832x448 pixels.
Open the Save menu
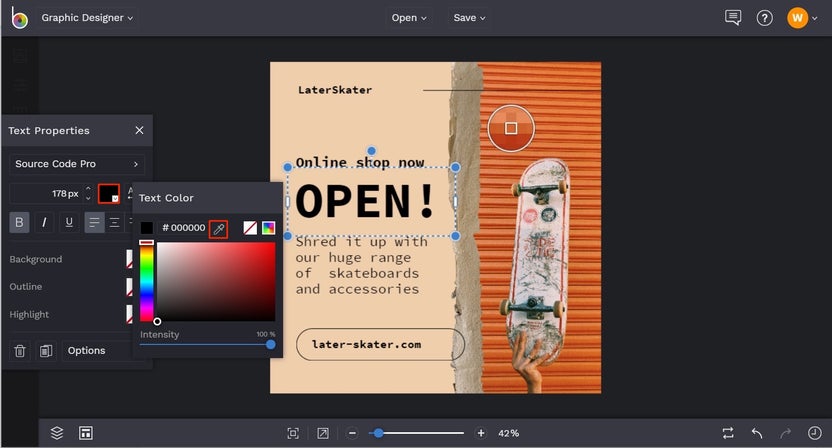(468, 18)
